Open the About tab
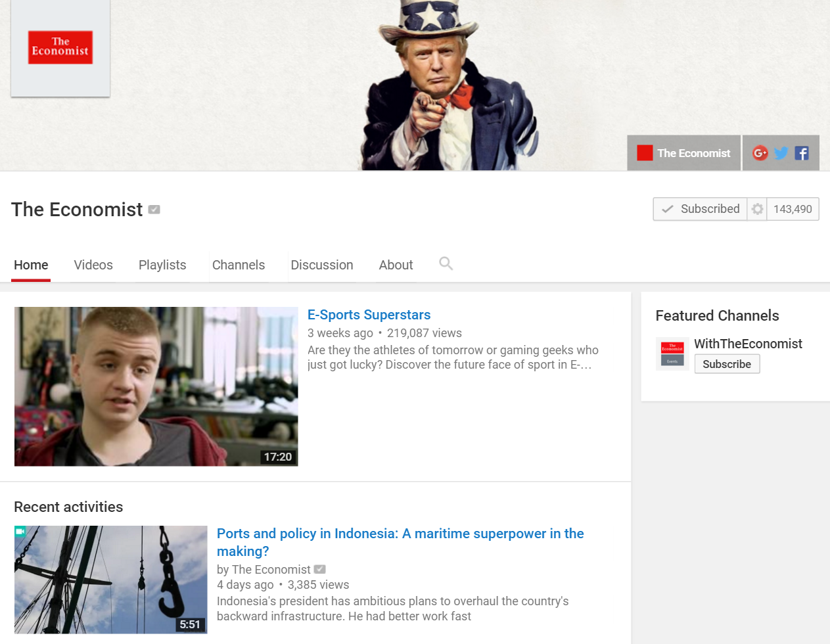This screenshot has height=644, width=830. coord(396,265)
